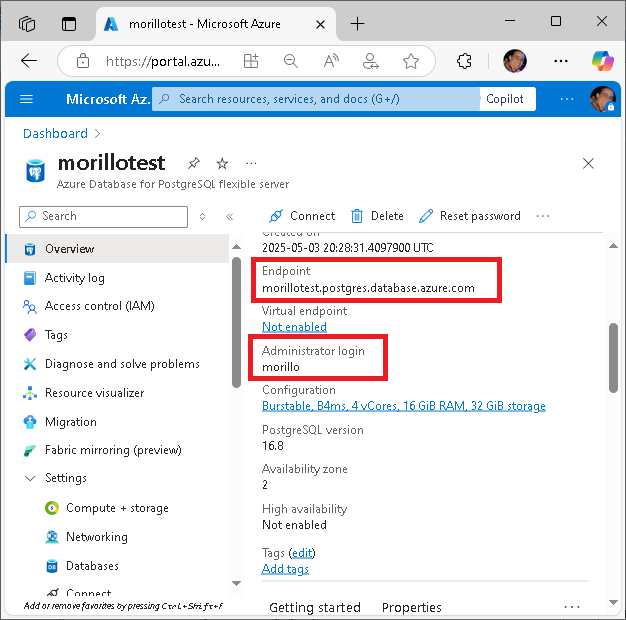Click overview pane scroll up arrow

coord(613,246)
